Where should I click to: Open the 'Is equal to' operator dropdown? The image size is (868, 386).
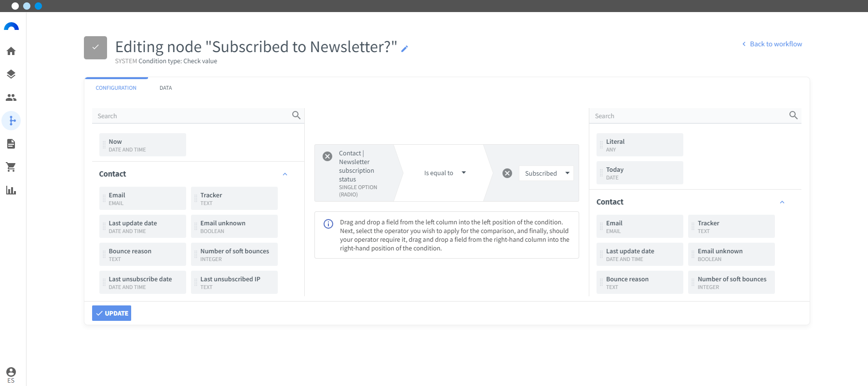point(445,173)
